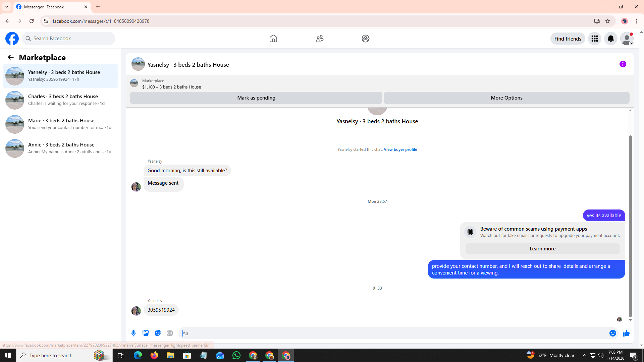The width and height of the screenshot is (644, 362).
Task: Open the Facebook apps grid menu
Action: tap(594, 39)
